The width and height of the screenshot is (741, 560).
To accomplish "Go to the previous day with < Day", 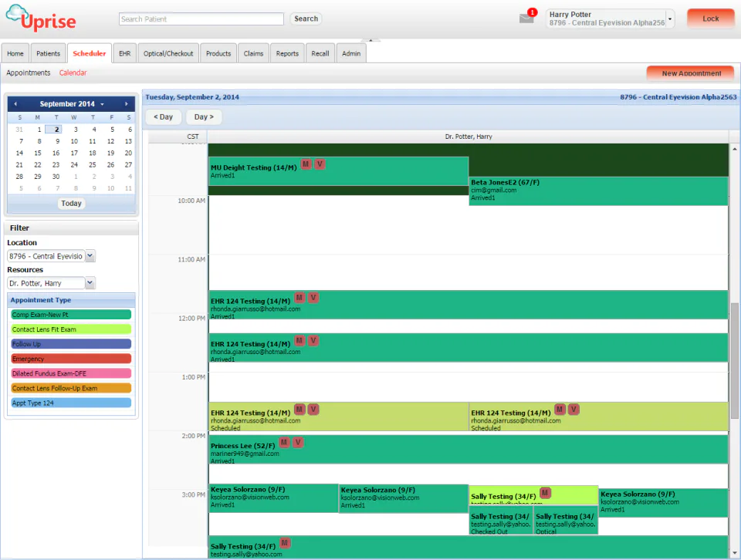I will [163, 116].
